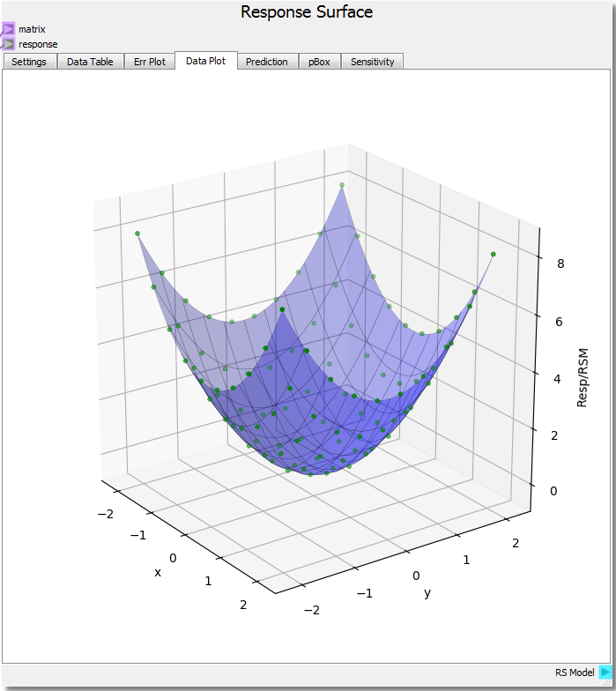Click the gray response input port icon
The width and height of the screenshot is (616, 691).
click(8, 44)
